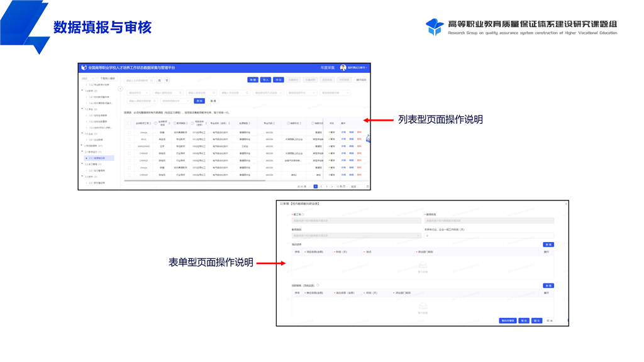Viewport: 644px width, 362px height.
Task: Click the platform logo in the list page header
Action: (84, 68)
